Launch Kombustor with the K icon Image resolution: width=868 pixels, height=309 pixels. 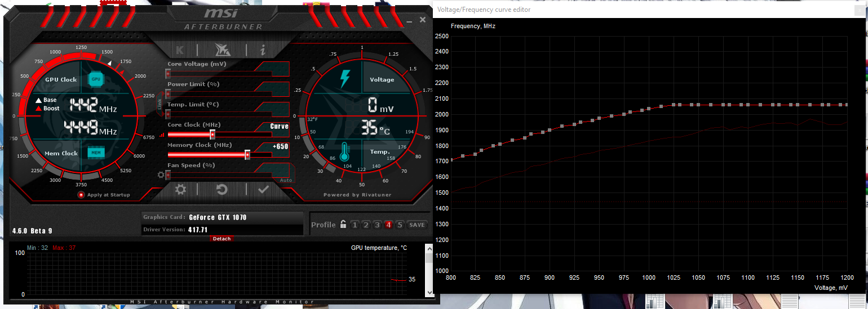180,50
